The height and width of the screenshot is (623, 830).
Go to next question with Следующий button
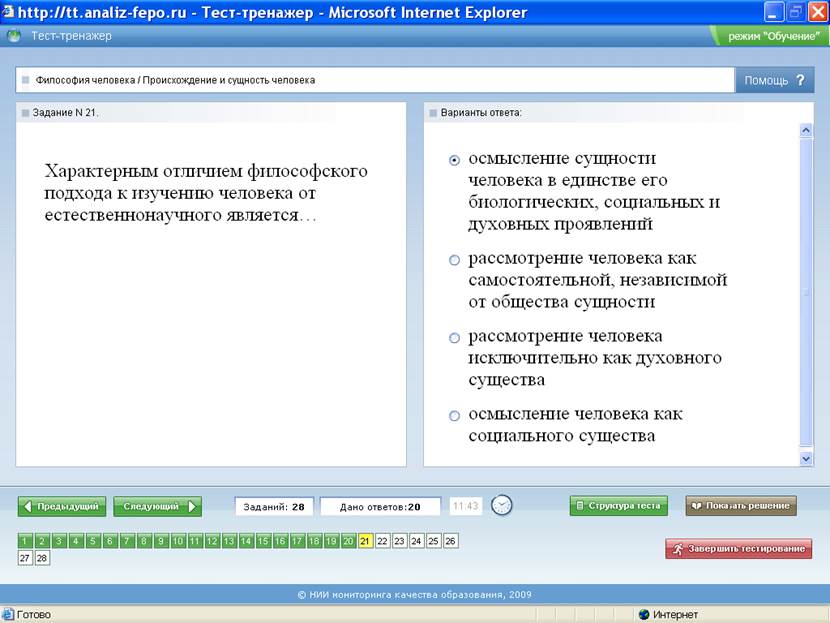[x=157, y=507]
